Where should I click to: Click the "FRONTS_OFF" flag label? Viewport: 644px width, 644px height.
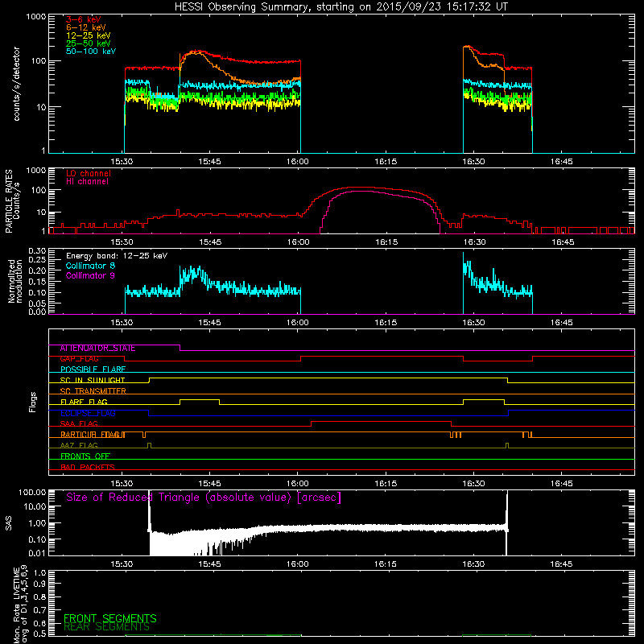coord(85,456)
